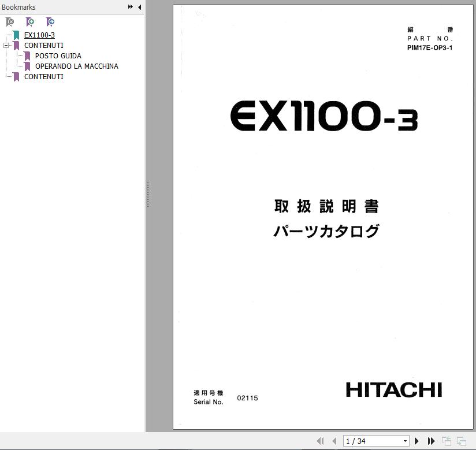The image size is (476, 450).
Task: Click the teal bookmark icon beside EX1100-3
Action: pyautogui.click(x=16, y=35)
